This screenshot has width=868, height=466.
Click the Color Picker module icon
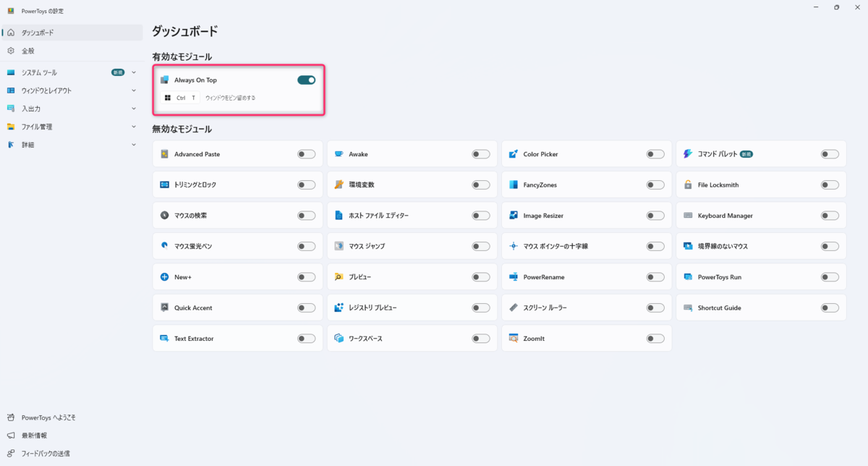click(x=513, y=154)
